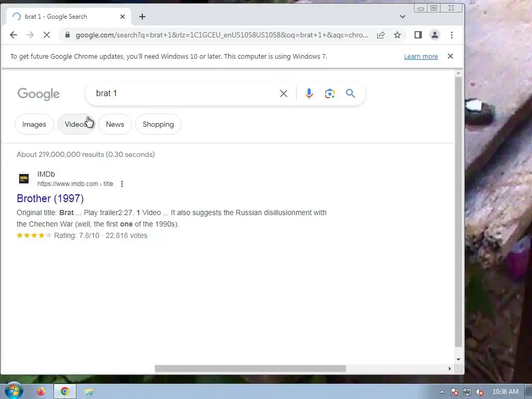Open the Brother (1997) result

click(50, 198)
